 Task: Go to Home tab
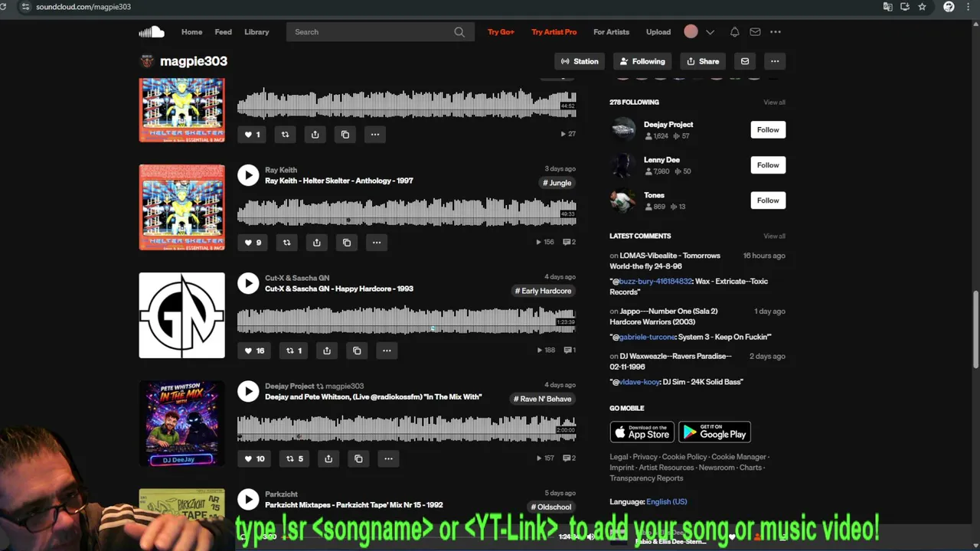(191, 32)
